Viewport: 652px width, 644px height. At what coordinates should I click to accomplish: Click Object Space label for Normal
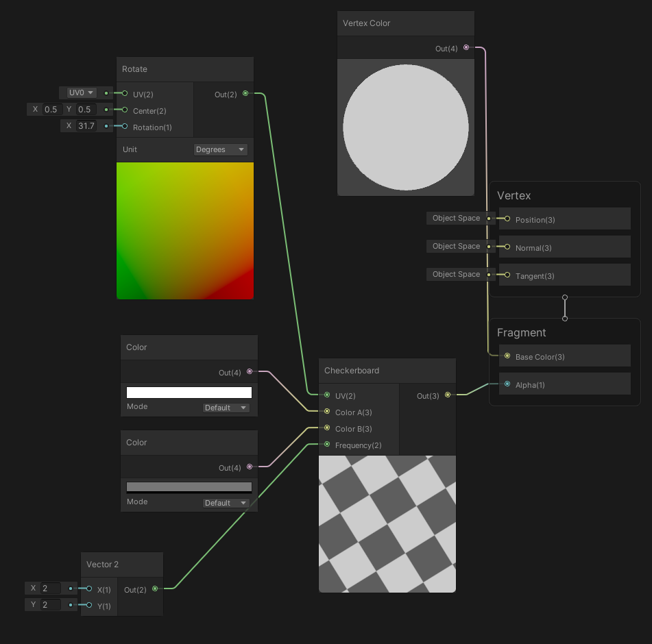tap(456, 247)
